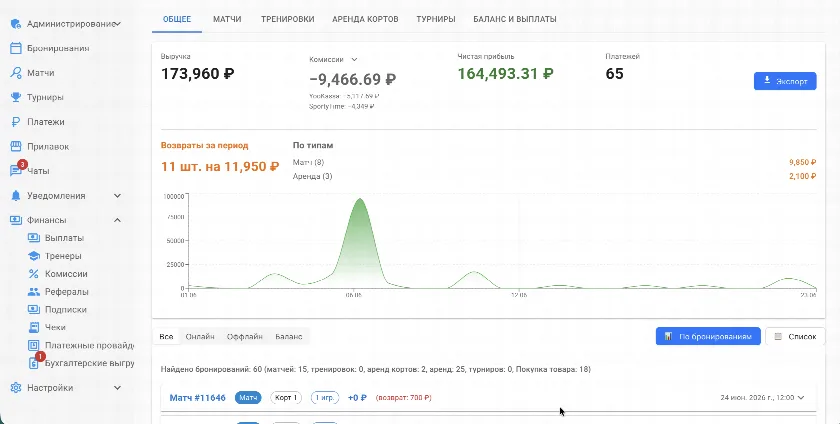Click the Финансы money icon
840x424 pixels.
point(16,220)
